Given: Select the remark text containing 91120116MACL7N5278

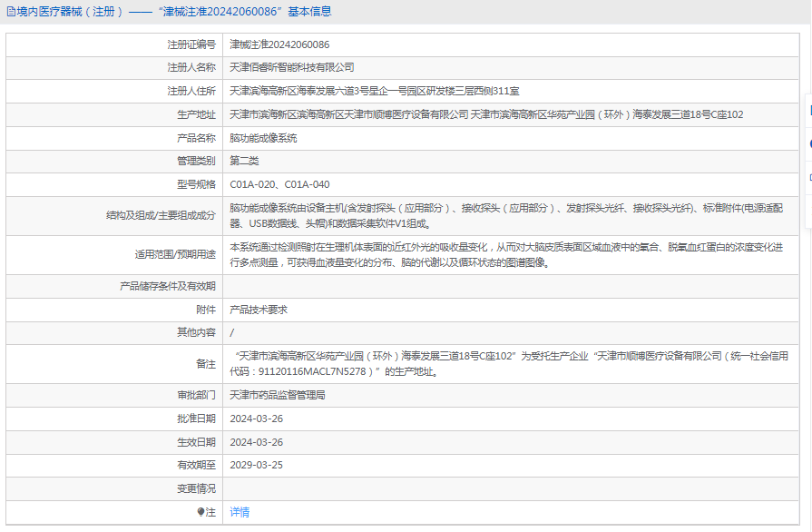Looking at the screenshot, I should pyautogui.click(x=509, y=364).
